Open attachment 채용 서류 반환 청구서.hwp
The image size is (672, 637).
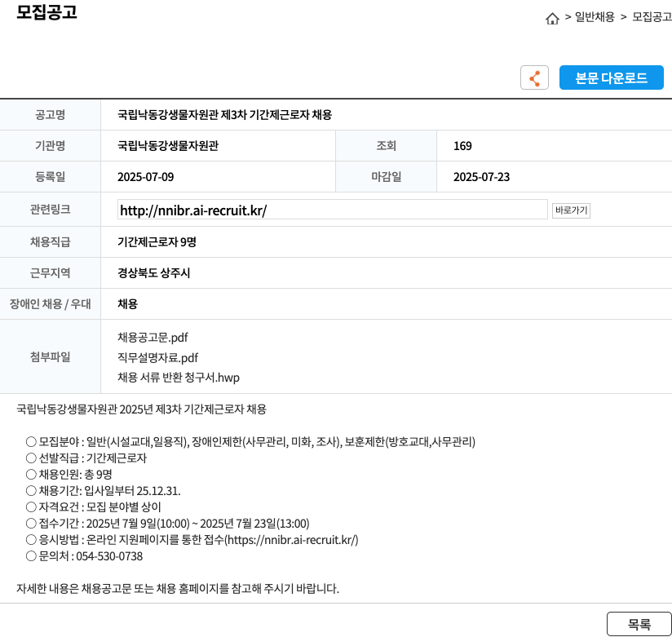coord(179,378)
